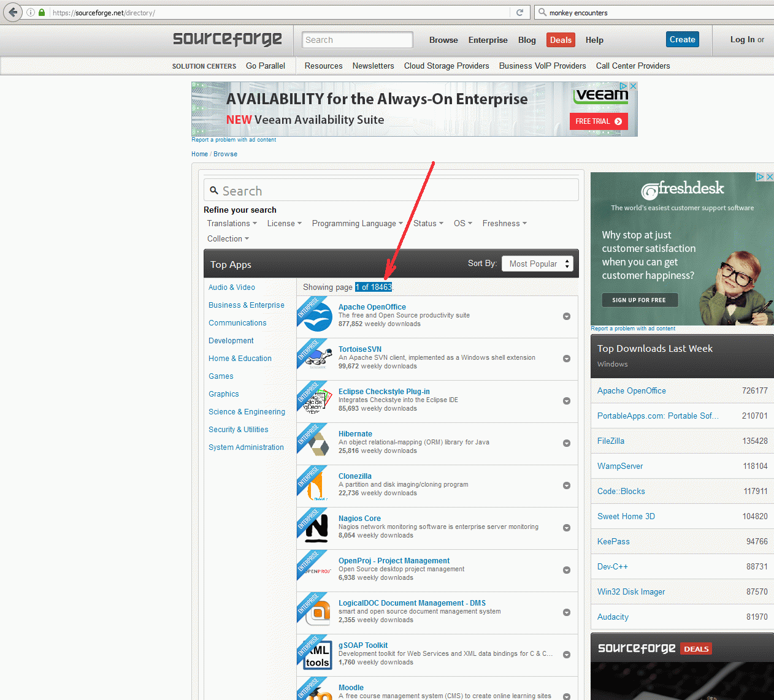Image resolution: width=774 pixels, height=700 pixels.
Task: Open Go Parallel solution center
Action: 266,66
